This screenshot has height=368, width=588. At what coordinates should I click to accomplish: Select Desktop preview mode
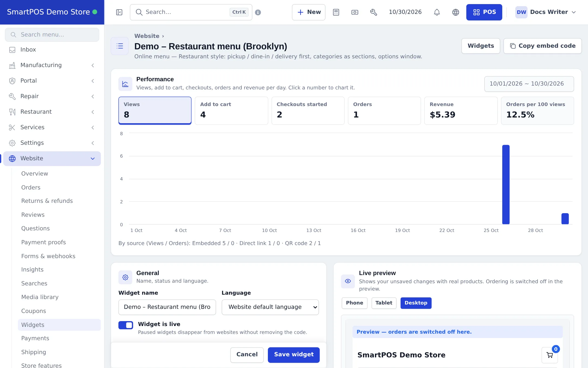[416, 303]
